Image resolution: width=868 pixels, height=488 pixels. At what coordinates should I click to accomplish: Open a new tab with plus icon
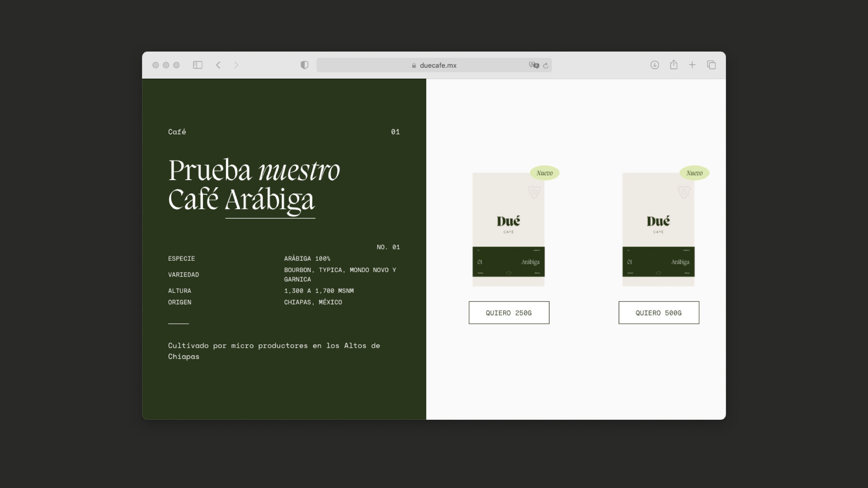[692, 65]
